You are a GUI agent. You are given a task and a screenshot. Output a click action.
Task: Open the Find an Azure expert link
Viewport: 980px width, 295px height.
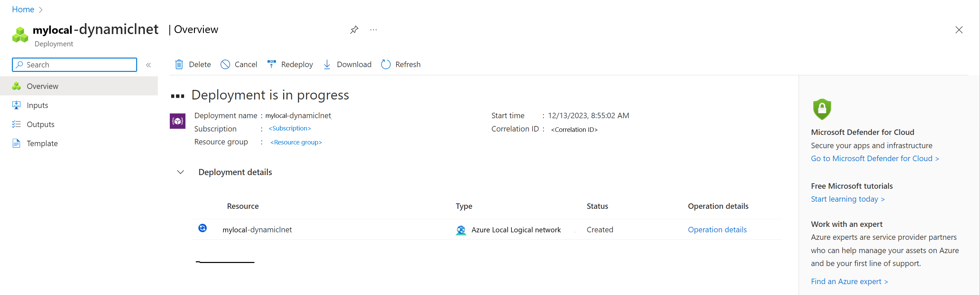(x=849, y=281)
